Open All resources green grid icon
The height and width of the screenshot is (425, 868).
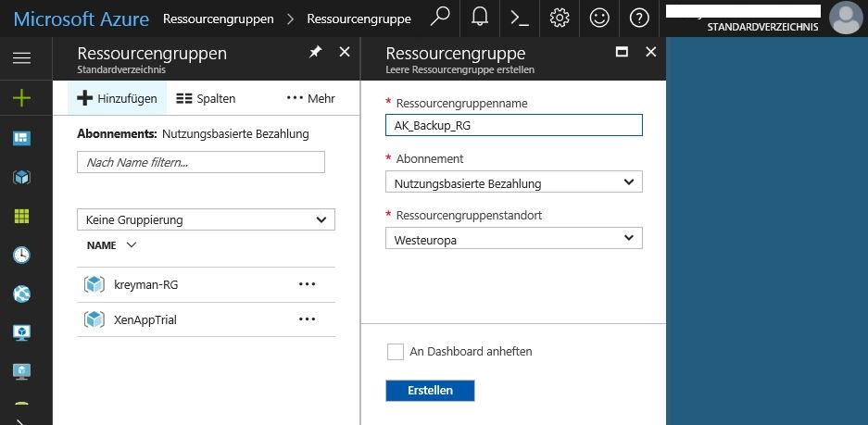click(x=21, y=216)
